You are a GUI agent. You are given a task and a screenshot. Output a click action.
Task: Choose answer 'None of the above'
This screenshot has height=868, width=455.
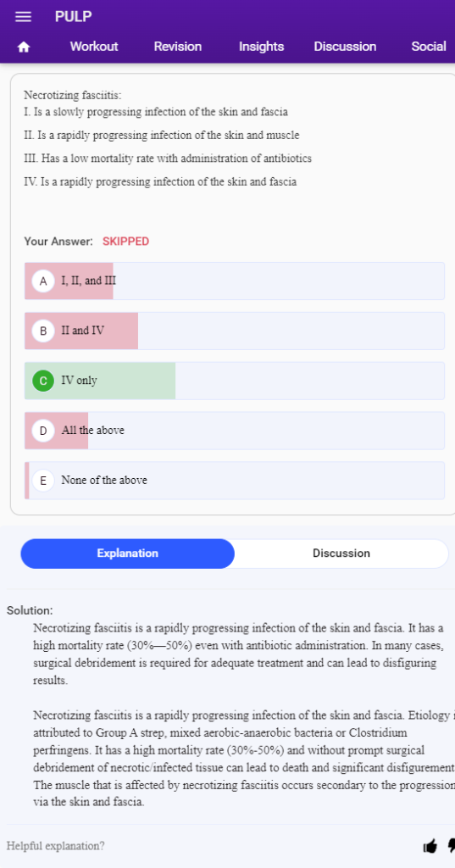235,481
